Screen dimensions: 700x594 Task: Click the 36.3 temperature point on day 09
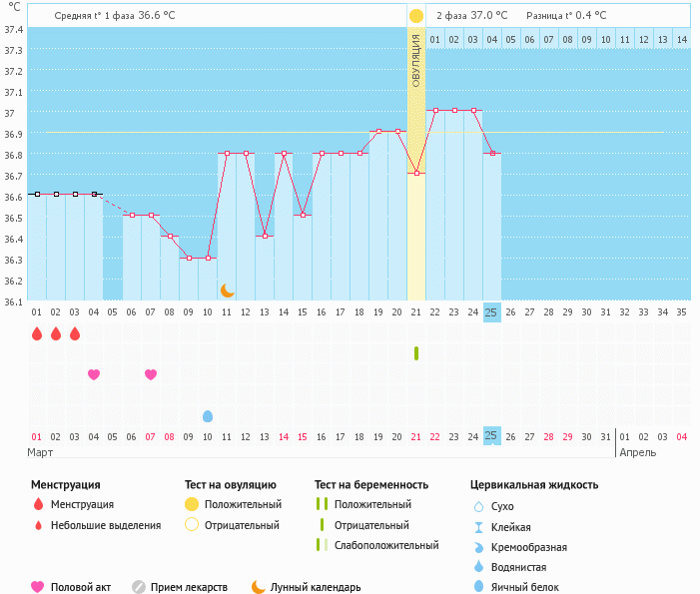189,258
